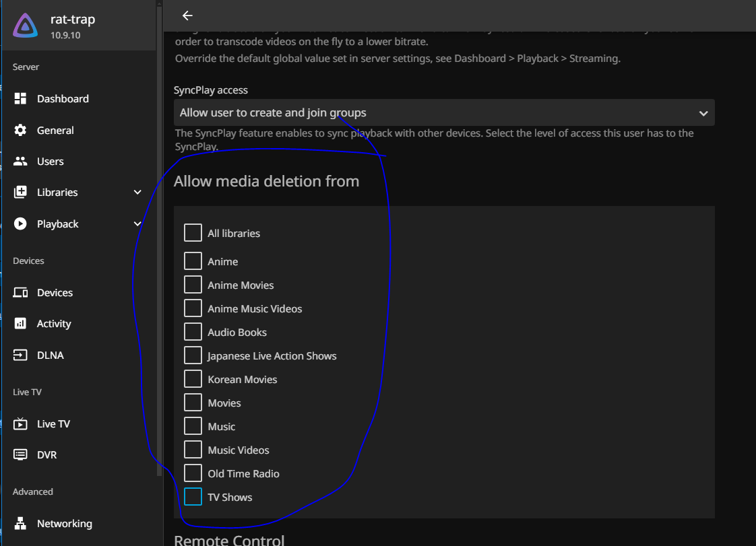Click the General gear icon

point(20,130)
